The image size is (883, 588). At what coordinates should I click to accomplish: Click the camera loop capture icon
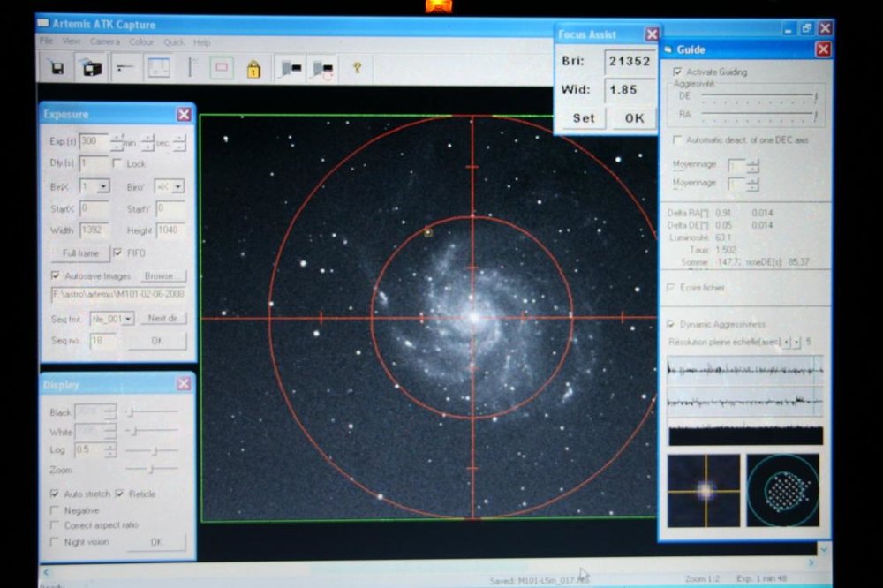point(323,69)
